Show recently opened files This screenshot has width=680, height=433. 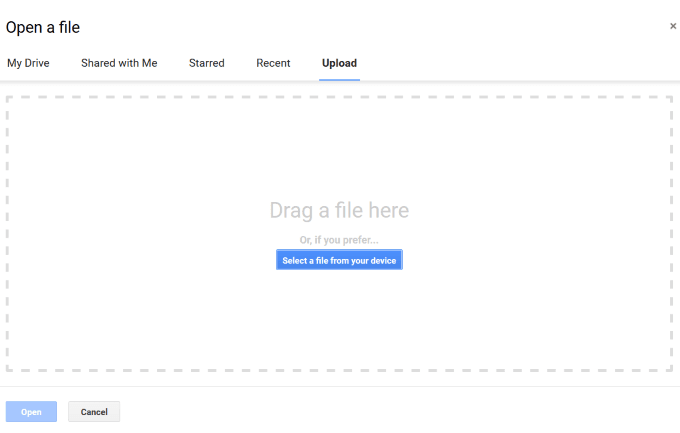click(273, 63)
